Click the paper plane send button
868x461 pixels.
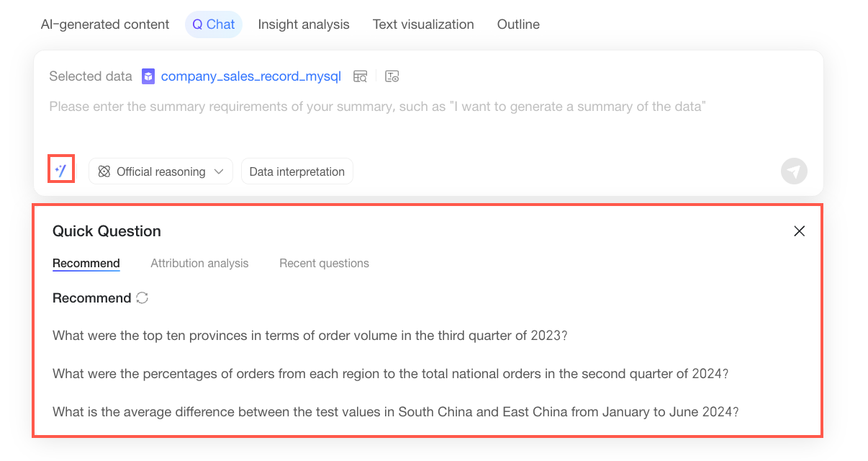tap(794, 171)
